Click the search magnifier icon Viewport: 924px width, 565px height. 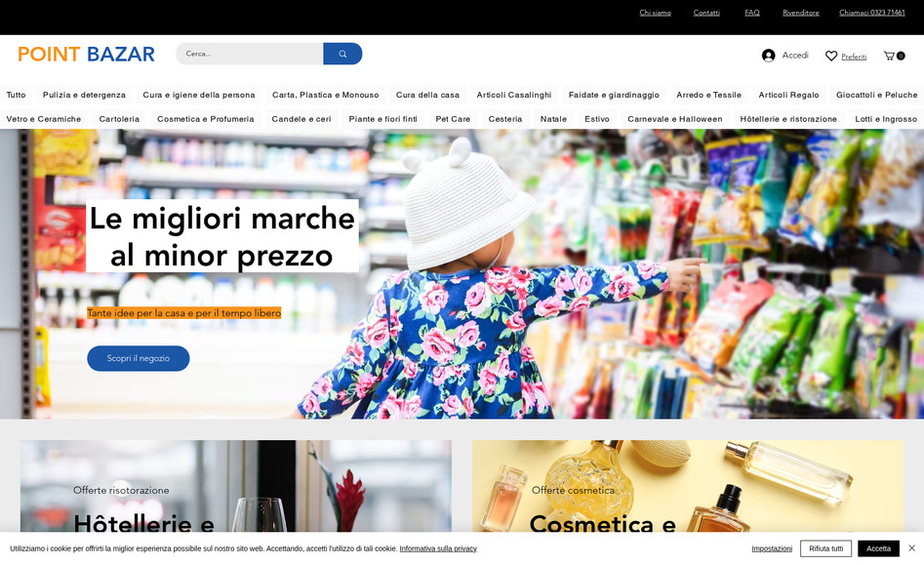(x=342, y=54)
